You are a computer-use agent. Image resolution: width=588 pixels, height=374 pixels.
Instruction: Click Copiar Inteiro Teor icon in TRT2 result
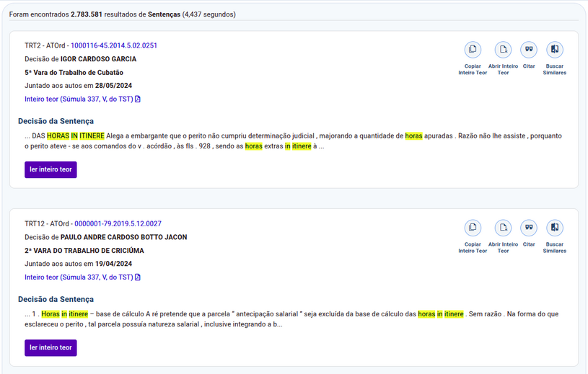[473, 50]
